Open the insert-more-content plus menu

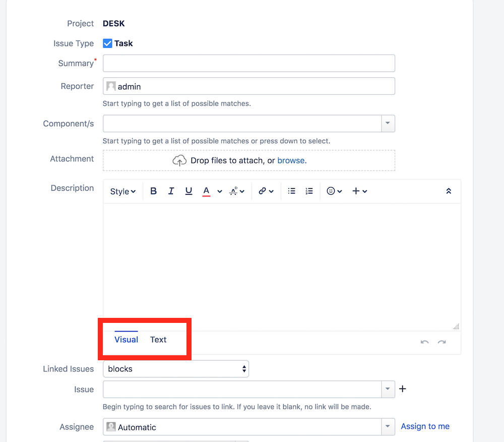click(x=357, y=191)
